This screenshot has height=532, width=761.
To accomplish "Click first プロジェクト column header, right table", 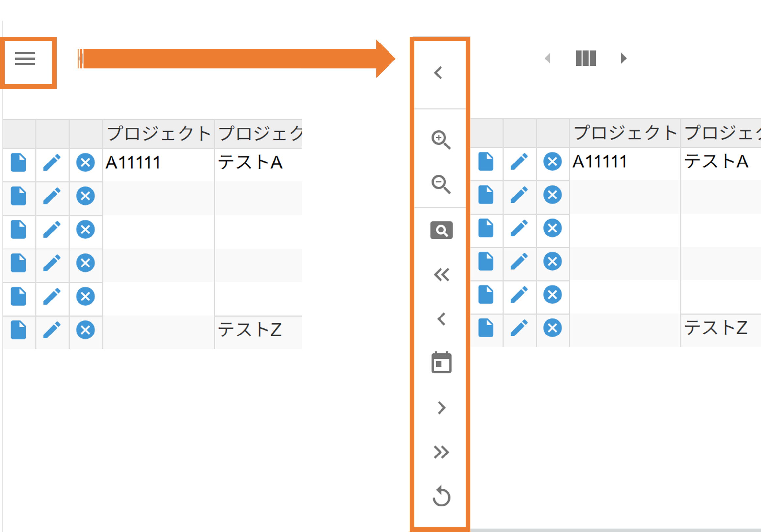I will click(625, 133).
